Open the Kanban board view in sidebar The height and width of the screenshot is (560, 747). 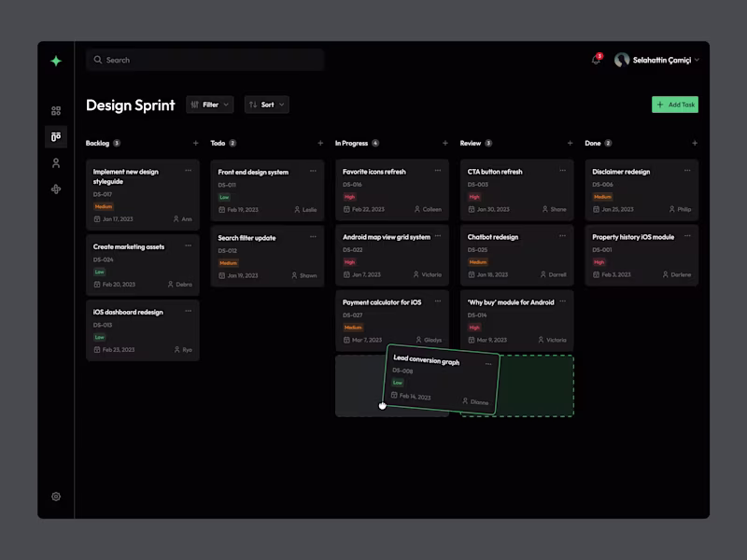tap(56, 136)
